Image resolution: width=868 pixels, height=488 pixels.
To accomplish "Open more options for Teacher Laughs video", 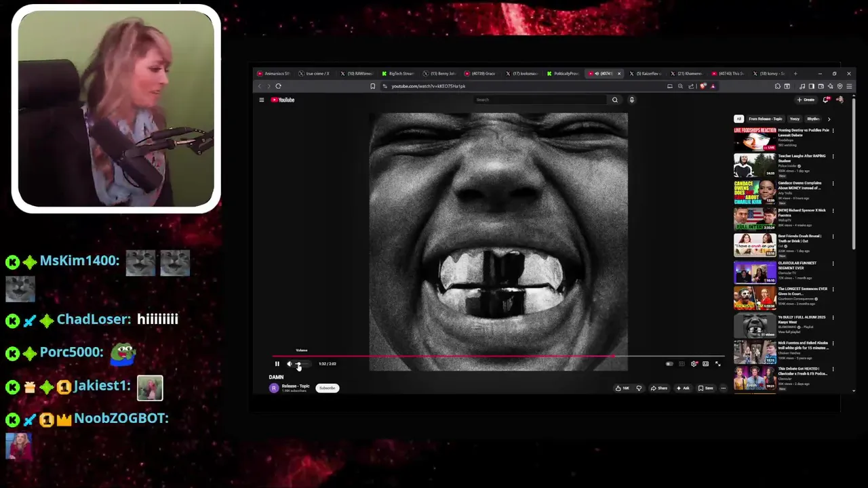I will point(833,157).
